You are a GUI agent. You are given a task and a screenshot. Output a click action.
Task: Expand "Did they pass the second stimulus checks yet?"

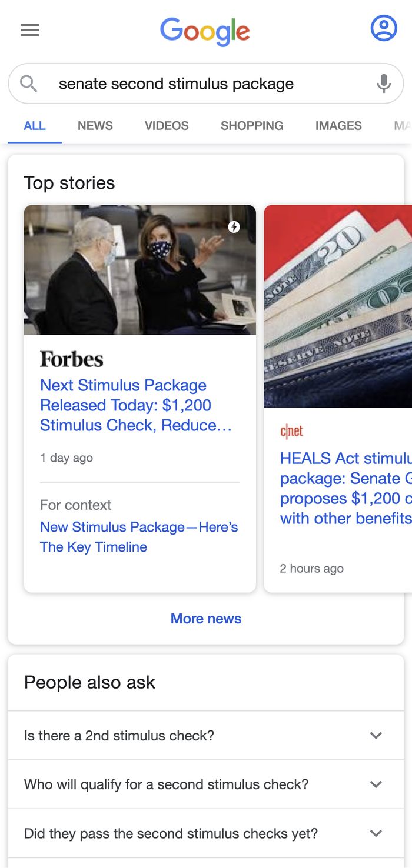click(x=376, y=833)
